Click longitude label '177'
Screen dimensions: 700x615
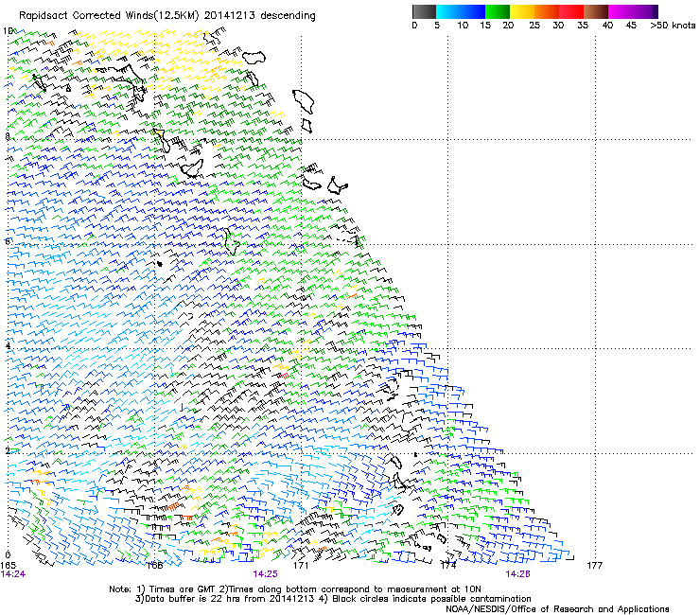595,565
